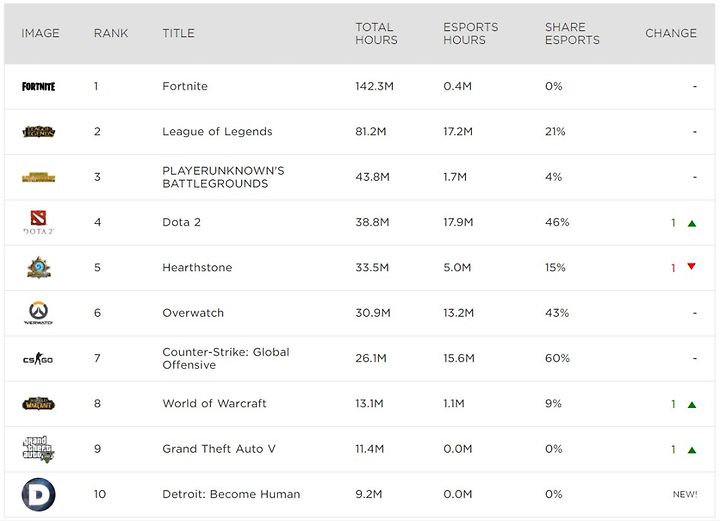This screenshot has height=521, width=720.
Task: Click the 26.1M total hours value
Action: [371, 359]
